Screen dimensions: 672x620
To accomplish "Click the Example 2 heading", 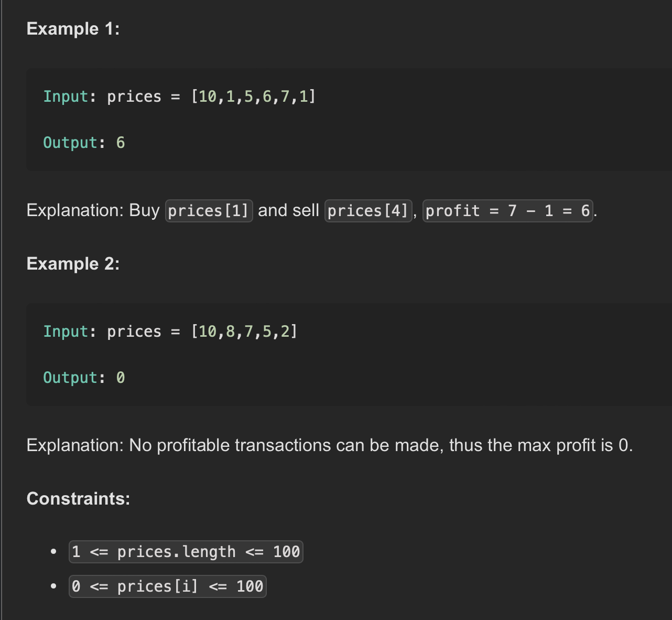I will [x=73, y=264].
